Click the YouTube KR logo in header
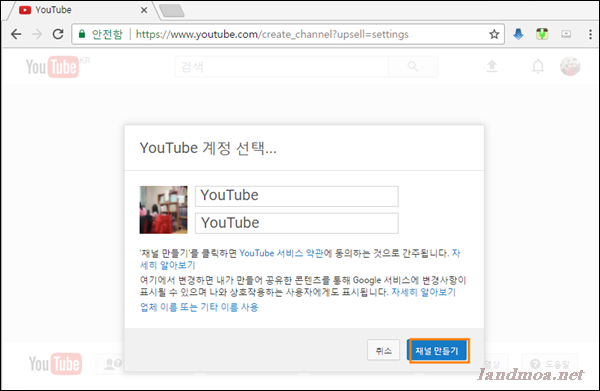This screenshot has height=391, width=600. click(x=57, y=67)
